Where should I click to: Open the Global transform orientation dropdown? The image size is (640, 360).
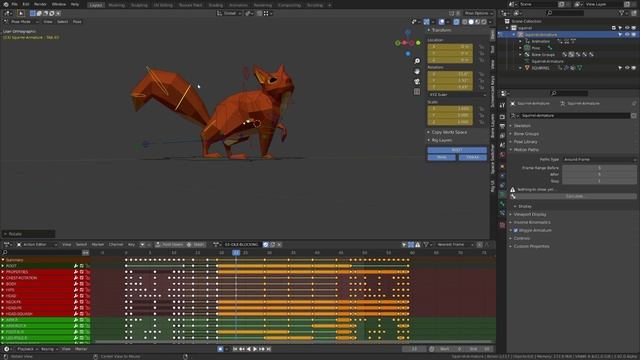click(x=229, y=13)
